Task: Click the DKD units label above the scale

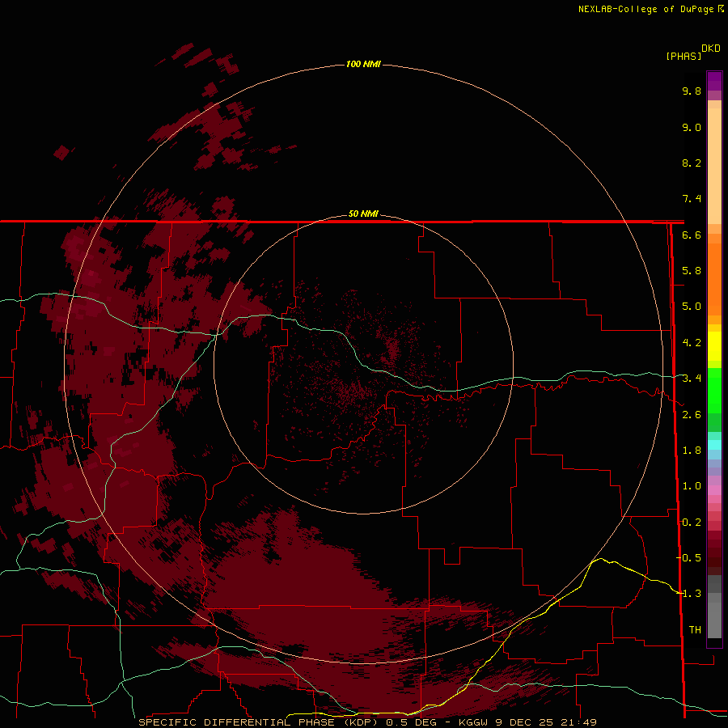Action: tap(710, 48)
